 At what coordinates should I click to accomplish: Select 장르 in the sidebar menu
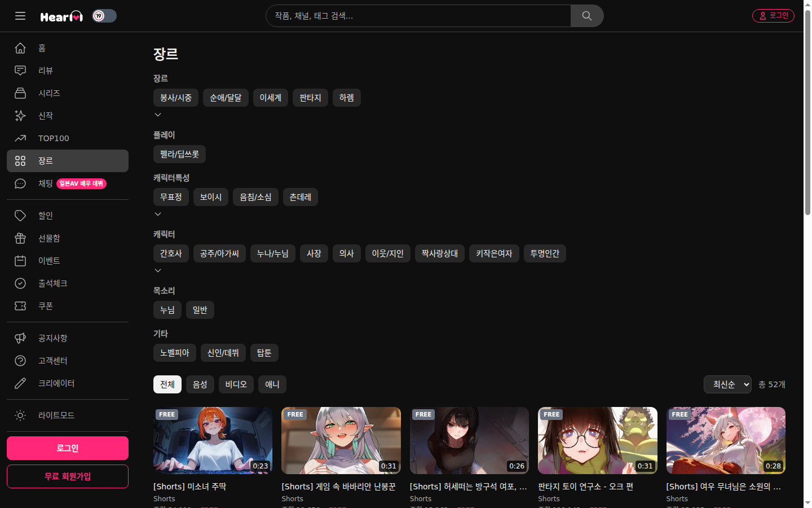[68, 161]
